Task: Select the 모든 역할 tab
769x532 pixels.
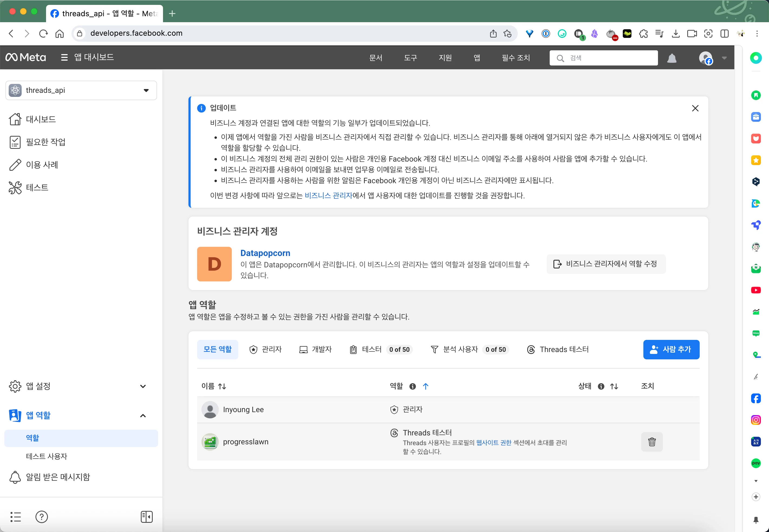Action: (217, 349)
